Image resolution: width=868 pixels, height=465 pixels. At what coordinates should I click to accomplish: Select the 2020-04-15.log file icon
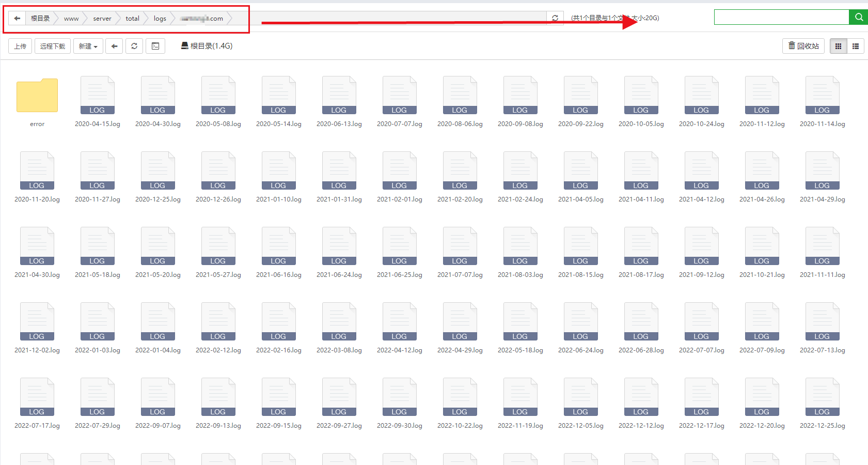coord(97,95)
